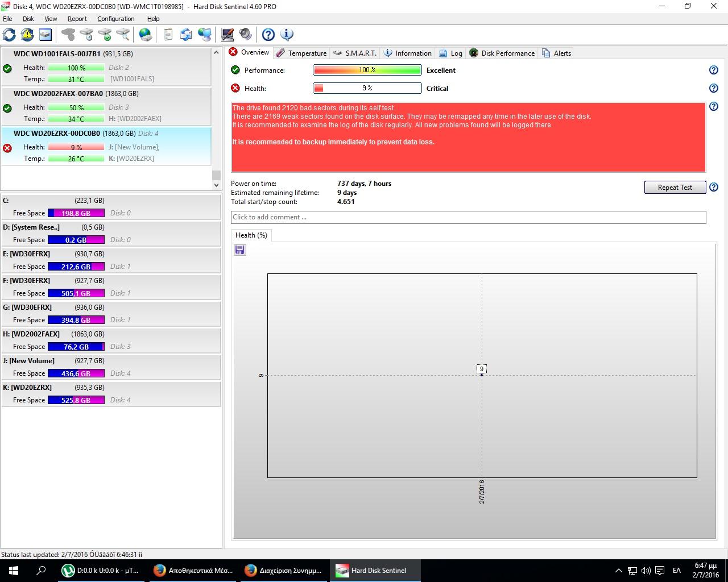Click the disk with clock toolbar icon
728x582 pixels.
click(86, 35)
